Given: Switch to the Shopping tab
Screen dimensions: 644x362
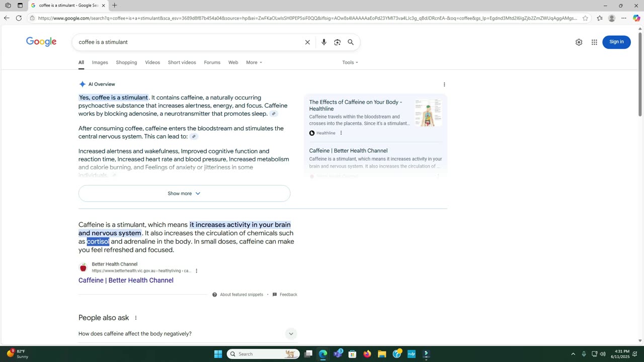Looking at the screenshot, I should 126,62.
